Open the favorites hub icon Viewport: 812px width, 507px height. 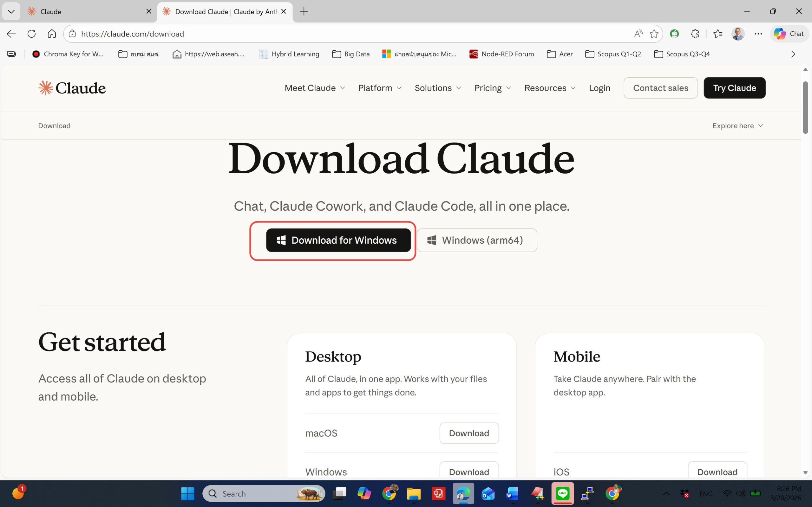pos(717,34)
